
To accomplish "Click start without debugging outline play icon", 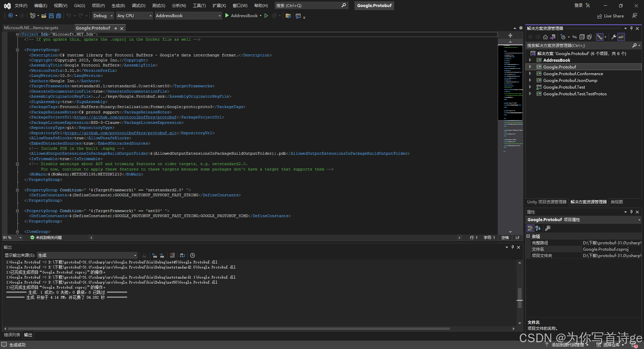I will (x=266, y=15).
